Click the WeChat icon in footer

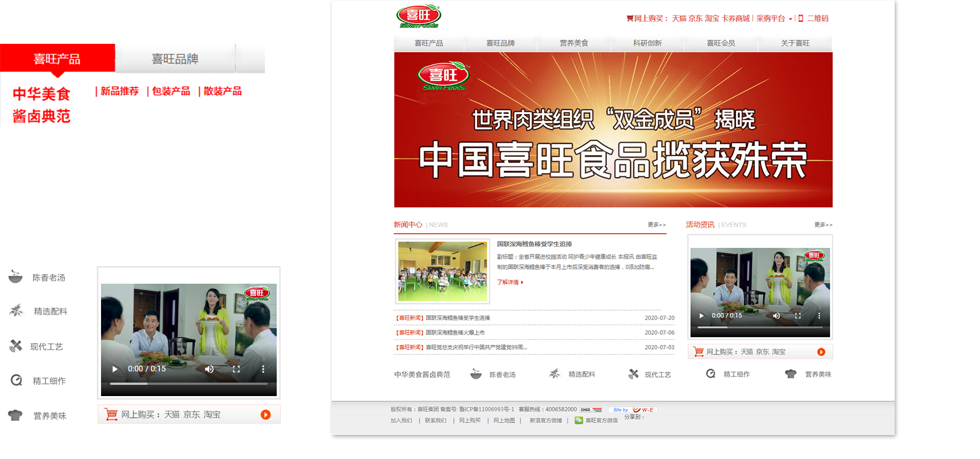[579, 420]
